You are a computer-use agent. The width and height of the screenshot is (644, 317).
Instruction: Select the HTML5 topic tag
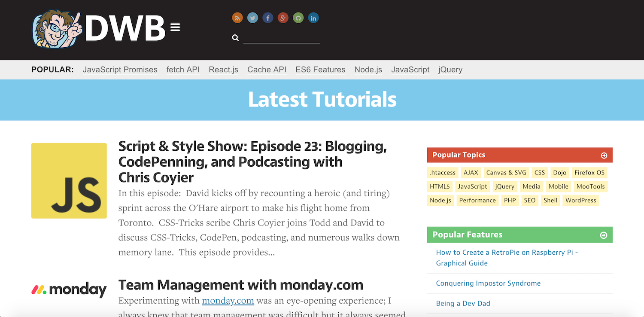(x=440, y=186)
